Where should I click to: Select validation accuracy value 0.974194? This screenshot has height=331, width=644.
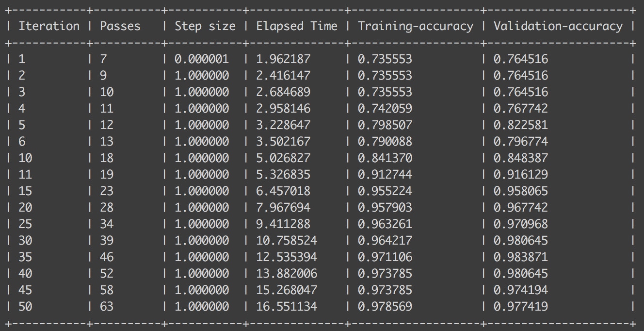click(x=520, y=290)
